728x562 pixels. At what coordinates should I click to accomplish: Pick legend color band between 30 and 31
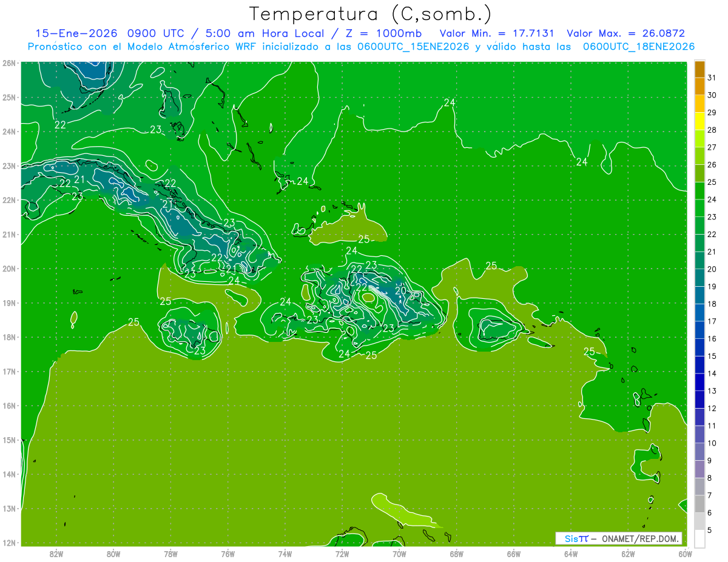[699, 87]
